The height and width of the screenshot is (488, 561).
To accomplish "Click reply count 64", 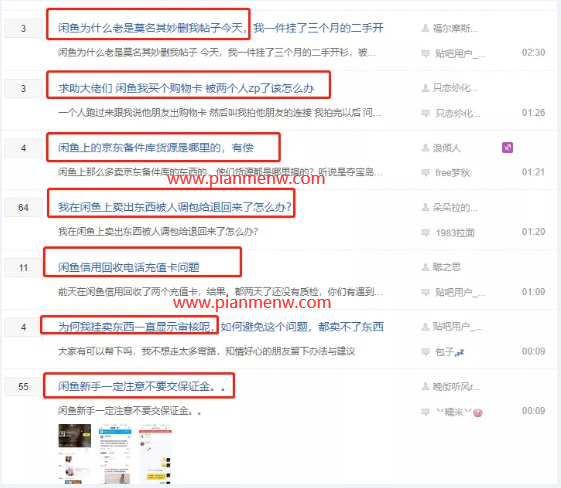I will point(23,208).
